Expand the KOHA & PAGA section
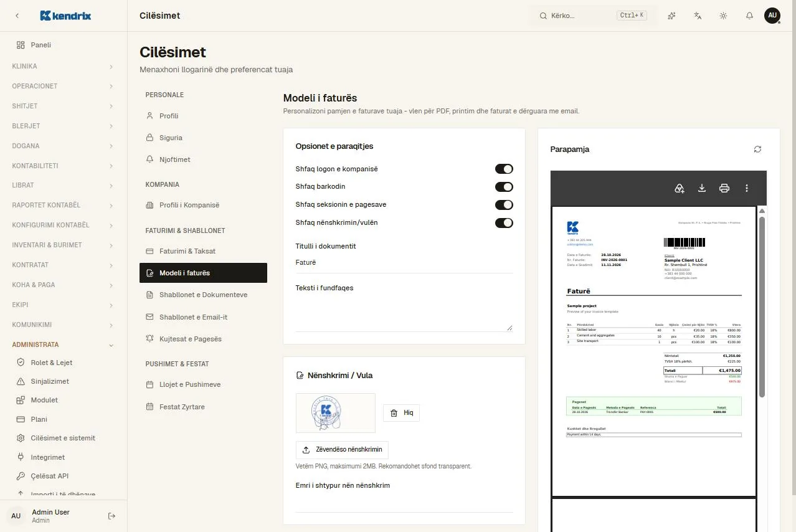 pos(64,285)
